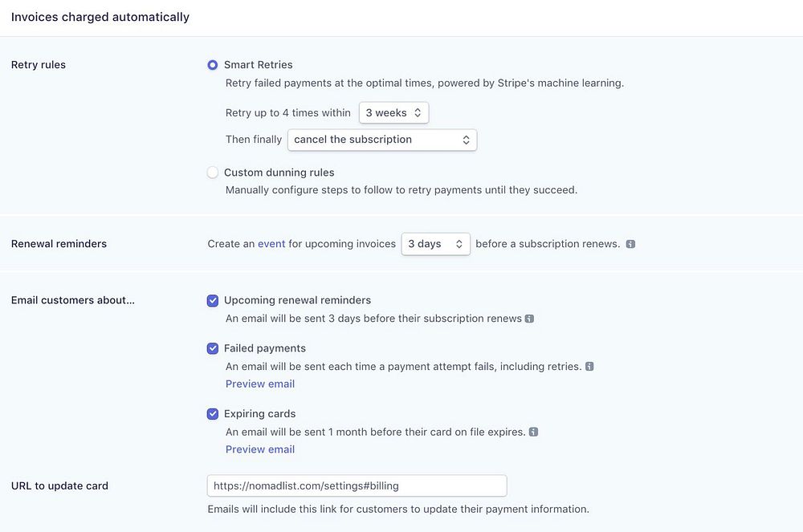Image resolution: width=803 pixels, height=532 pixels.
Task: Disable the Expiring cards email checkbox
Action: point(213,414)
